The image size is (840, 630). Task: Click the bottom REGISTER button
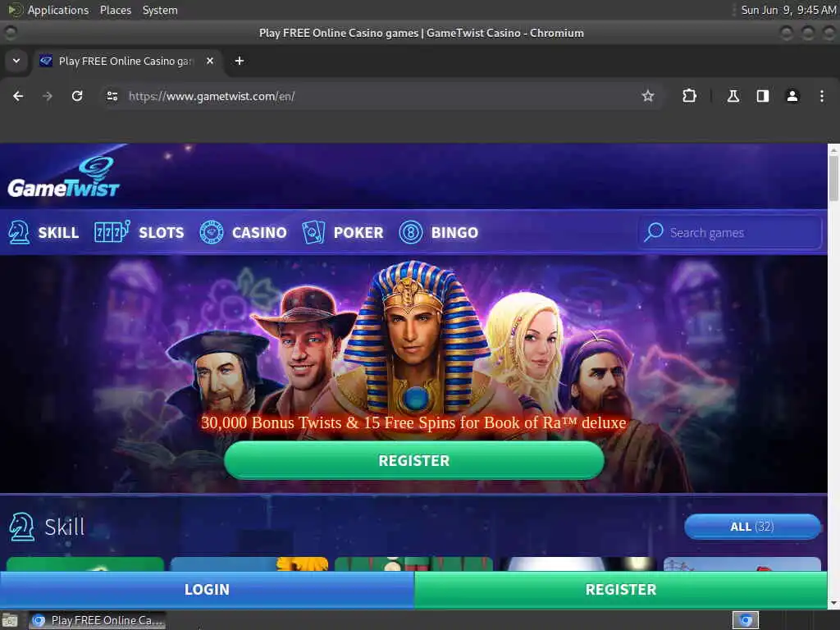[x=620, y=589]
